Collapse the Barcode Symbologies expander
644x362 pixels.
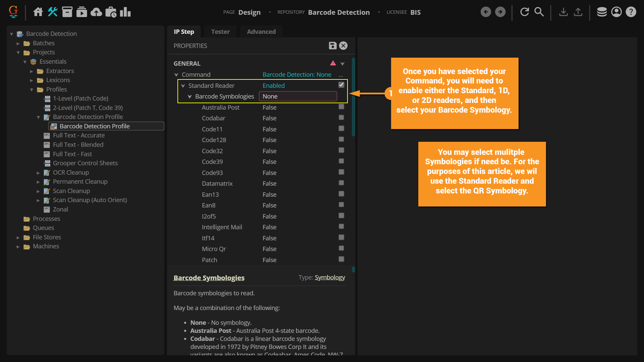pos(190,97)
